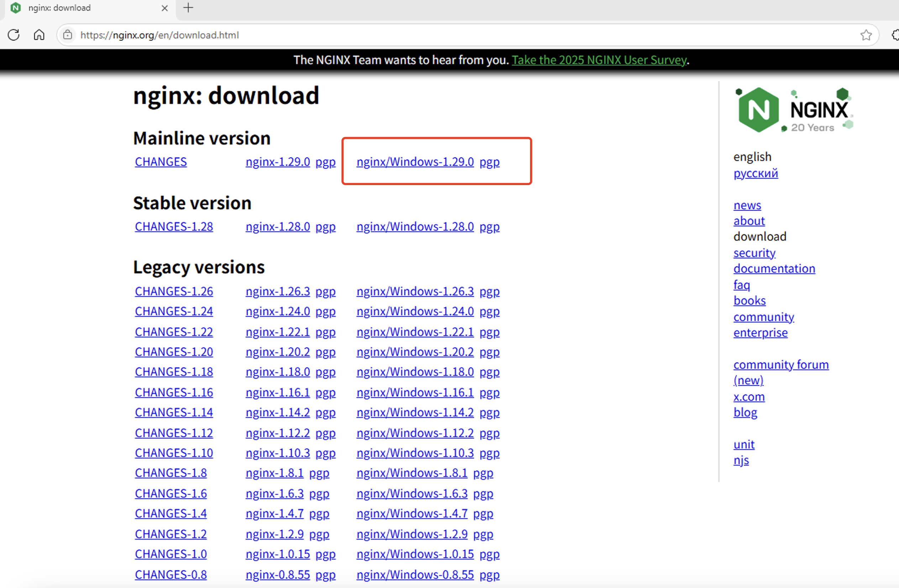Open the 2025 NGINX User Survey link
This screenshot has height=588, width=899.
pos(599,60)
